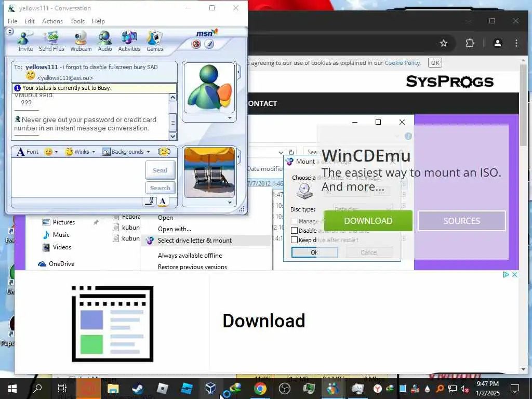This screenshot has width=532, height=399.
Task: Open the Cookie Policy link
Action: point(402,63)
